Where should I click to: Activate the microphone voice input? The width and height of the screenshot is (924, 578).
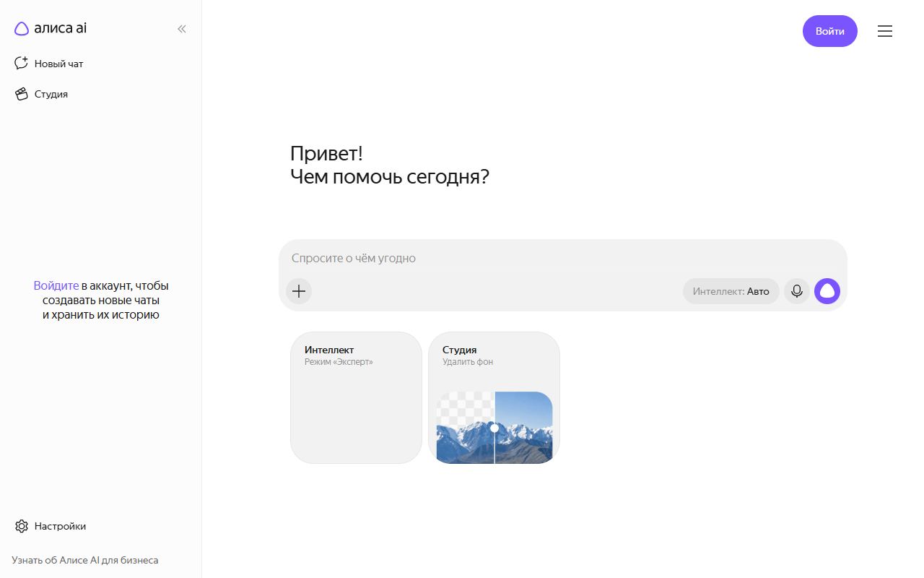pyautogui.click(x=797, y=291)
